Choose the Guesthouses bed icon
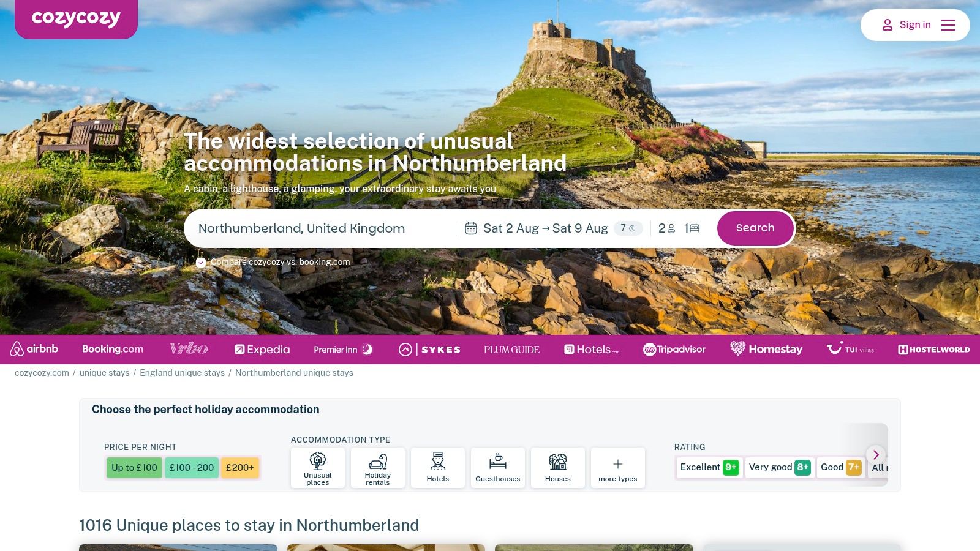The height and width of the screenshot is (551, 980). coord(498,461)
